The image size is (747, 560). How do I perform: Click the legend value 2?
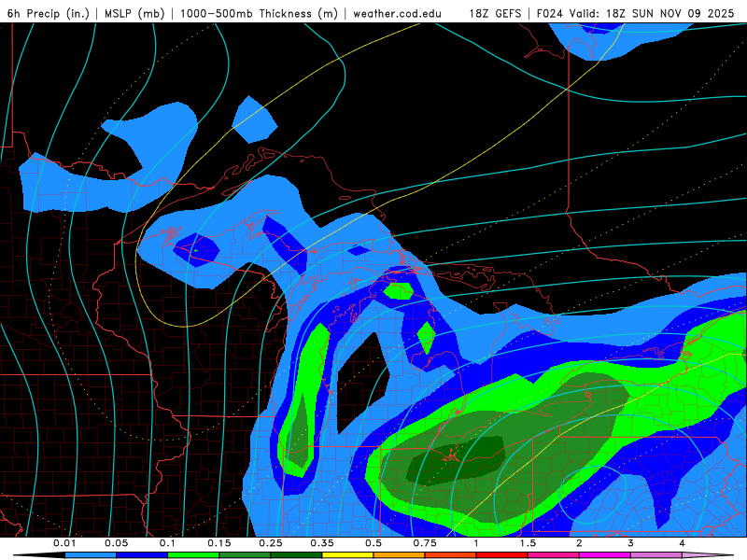click(x=579, y=543)
